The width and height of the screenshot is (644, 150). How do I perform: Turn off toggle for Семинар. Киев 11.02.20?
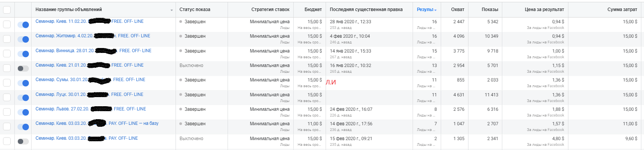click(x=23, y=25)
